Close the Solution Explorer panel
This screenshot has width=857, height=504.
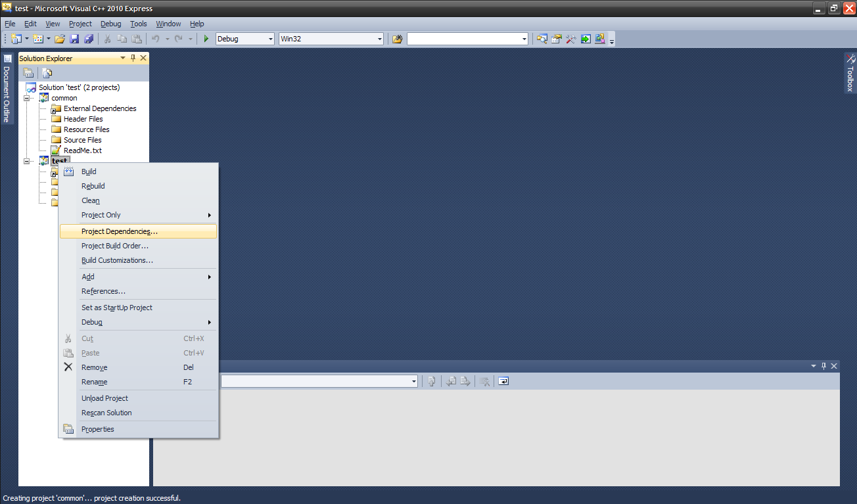coord(143,58)
